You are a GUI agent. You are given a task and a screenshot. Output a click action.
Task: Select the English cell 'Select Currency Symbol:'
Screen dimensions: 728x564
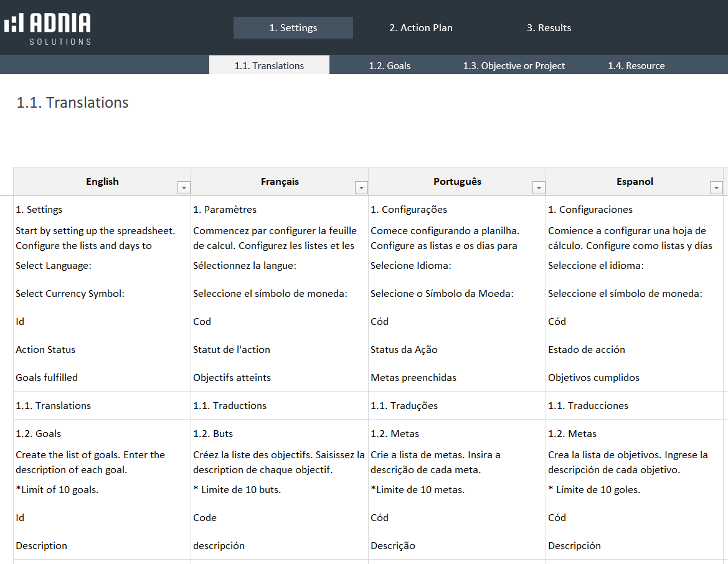pyautogui.click(x=70, y=294)
